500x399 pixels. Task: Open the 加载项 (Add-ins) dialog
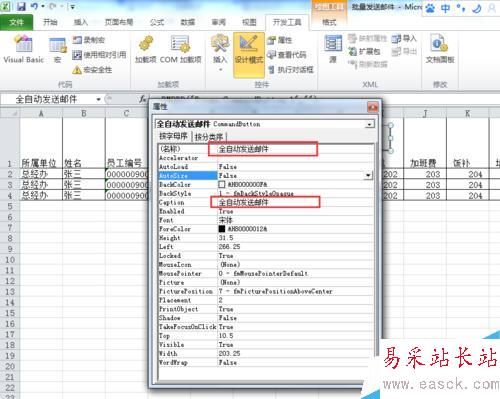[146, 50]
